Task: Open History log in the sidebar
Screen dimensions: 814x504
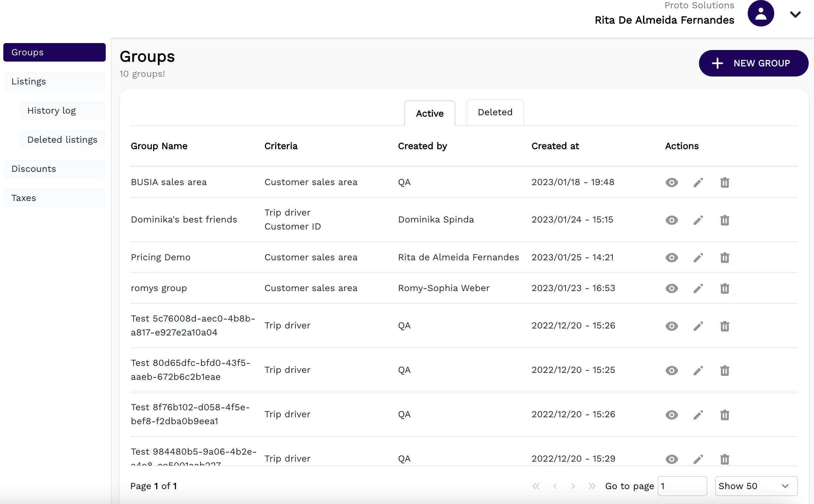Action: pos(62,110)
